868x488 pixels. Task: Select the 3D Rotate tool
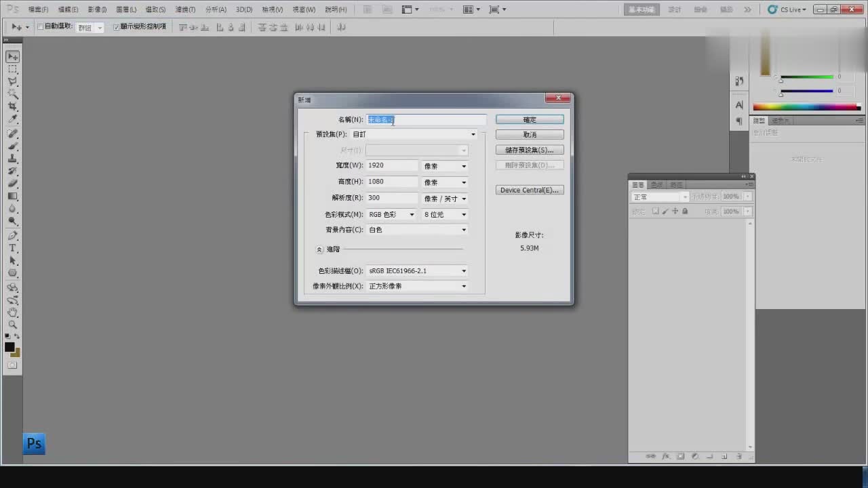coord(12,288)
